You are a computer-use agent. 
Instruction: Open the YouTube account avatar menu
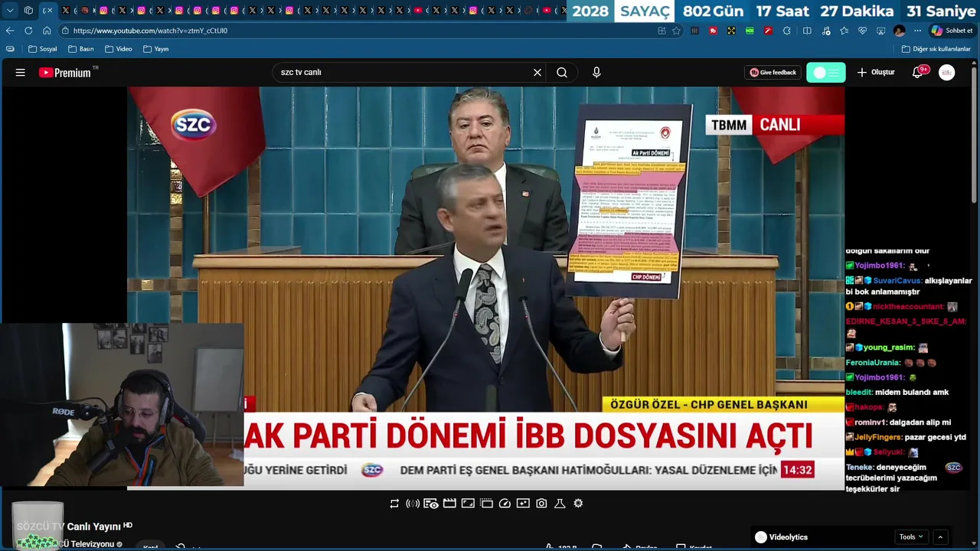pos(947,73)
